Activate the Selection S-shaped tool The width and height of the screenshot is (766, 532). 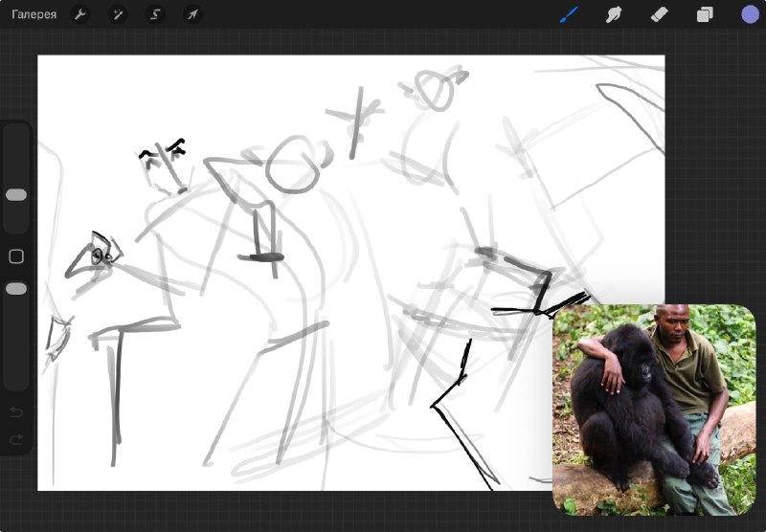(155, 14)
